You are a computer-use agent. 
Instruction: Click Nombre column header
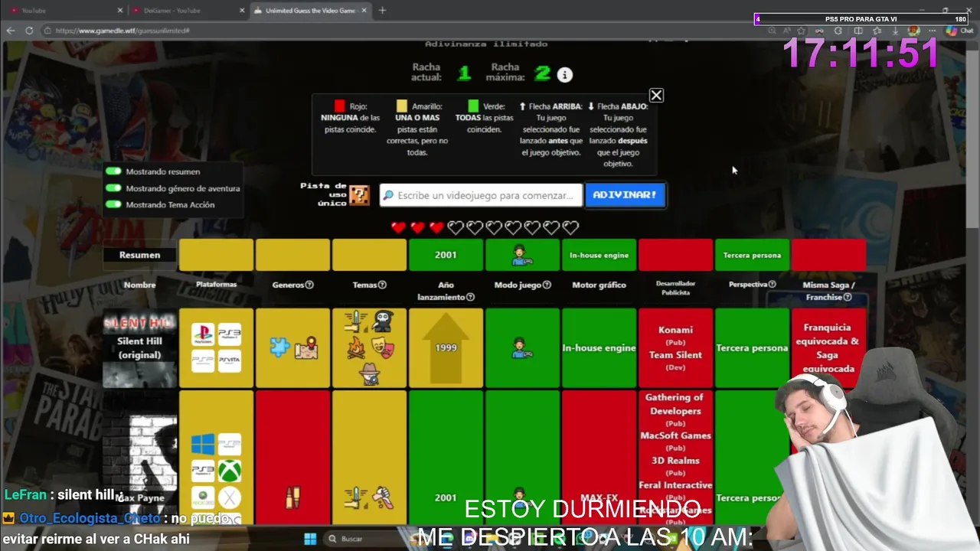tap(139, 285)
